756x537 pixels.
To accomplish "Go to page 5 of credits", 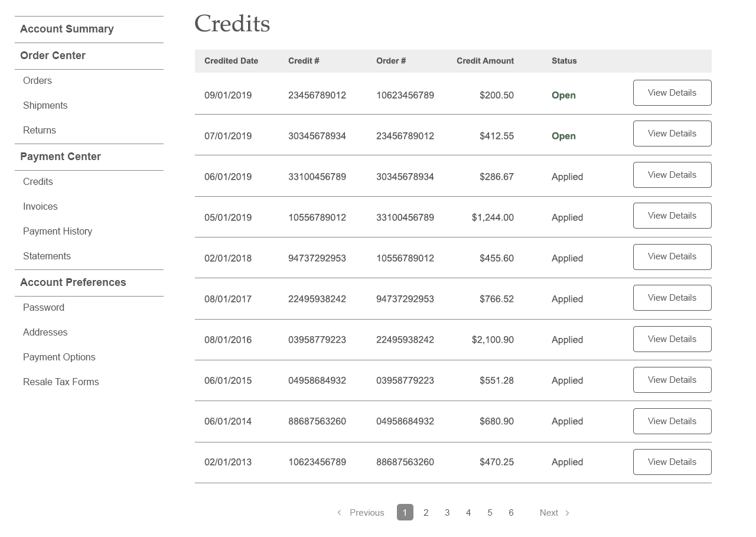I will tap(490, 513).
